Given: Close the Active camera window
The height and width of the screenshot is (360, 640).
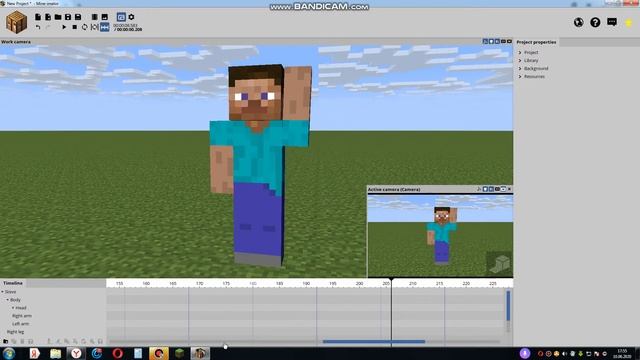Looking at the screenshot, I should (x=509, y=189).
